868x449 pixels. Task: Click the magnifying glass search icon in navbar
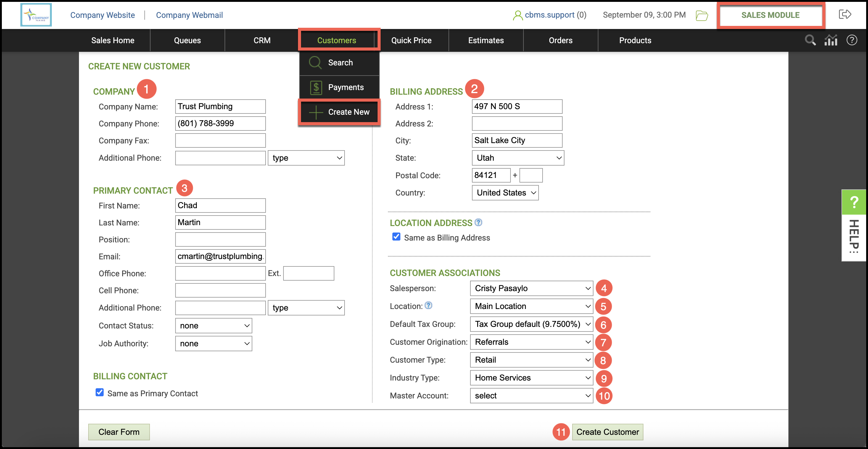click(810, 40)
